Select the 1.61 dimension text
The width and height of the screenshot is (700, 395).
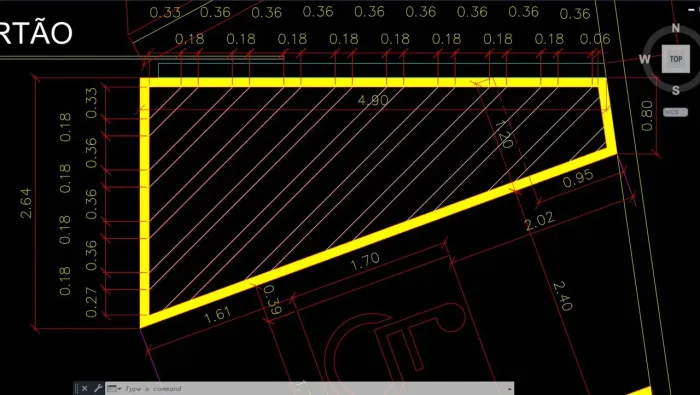pos(217,315)
